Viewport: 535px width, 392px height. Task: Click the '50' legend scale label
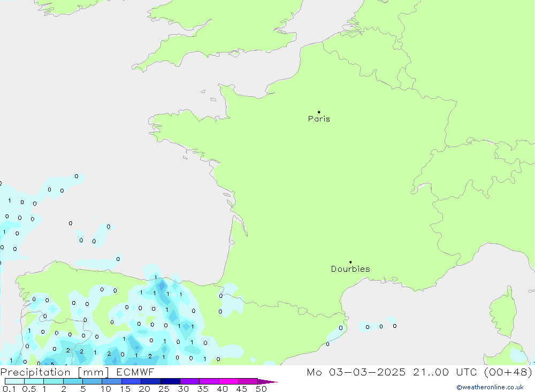261,389
